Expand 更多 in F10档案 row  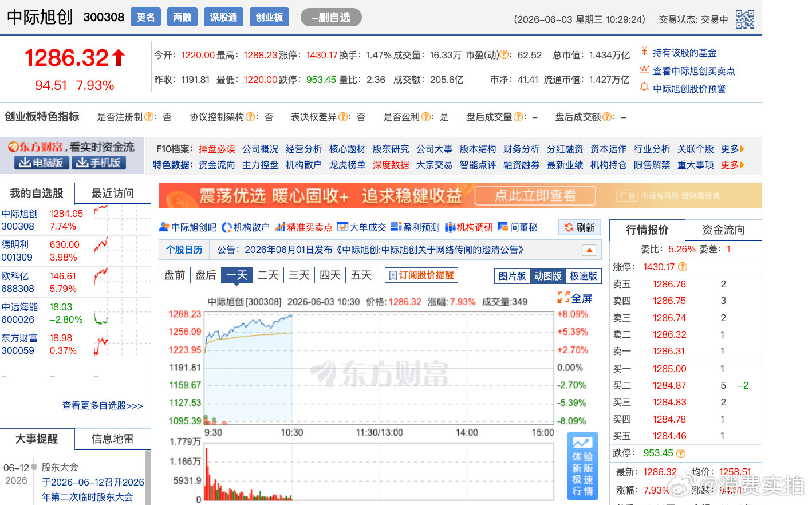click(x=732, y=149)
